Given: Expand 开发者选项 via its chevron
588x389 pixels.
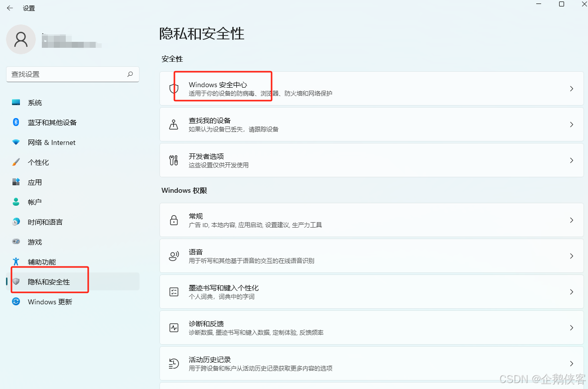Looking at the screenshot, I should click(x=572, y=160).
